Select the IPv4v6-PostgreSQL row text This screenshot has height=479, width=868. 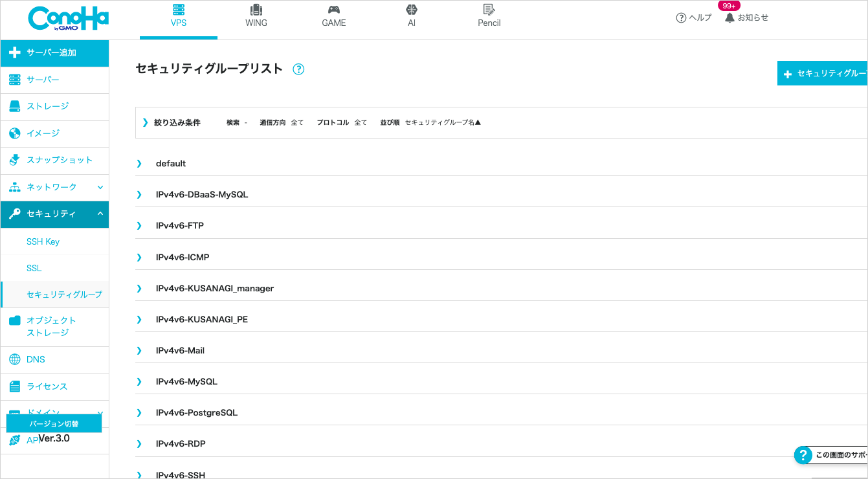[197, 412]
